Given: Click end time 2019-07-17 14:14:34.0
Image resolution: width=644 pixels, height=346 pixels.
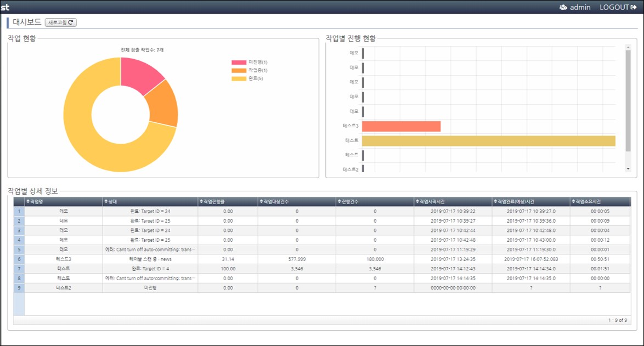Looking at the screenshot, I should pyautogui.click(x=531, y=269).
